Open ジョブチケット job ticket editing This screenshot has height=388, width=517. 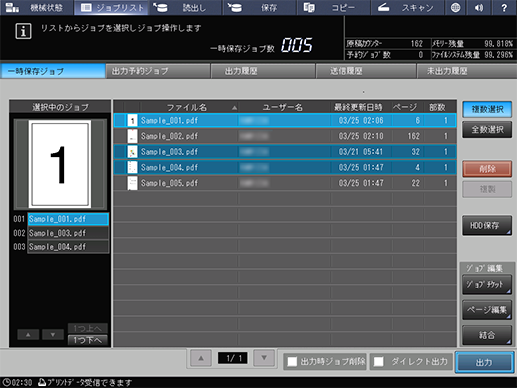(487, 284)
